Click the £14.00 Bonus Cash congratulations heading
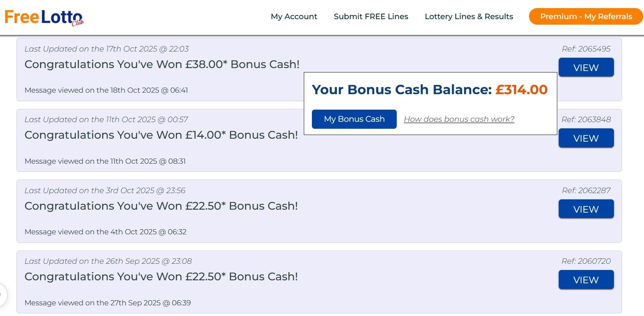This screenshot has height=316, width=644. click(x=161, y=135)
